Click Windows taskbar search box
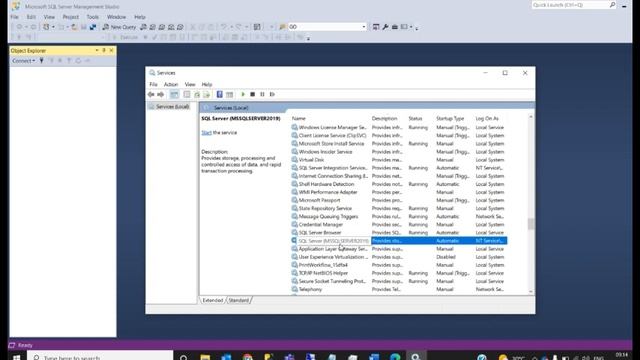 coord(100,356)
